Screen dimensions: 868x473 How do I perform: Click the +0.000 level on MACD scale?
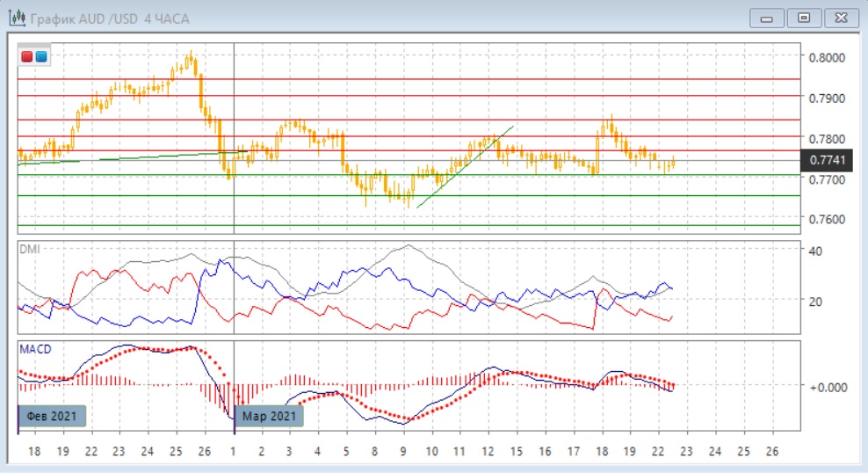(826, 386)
